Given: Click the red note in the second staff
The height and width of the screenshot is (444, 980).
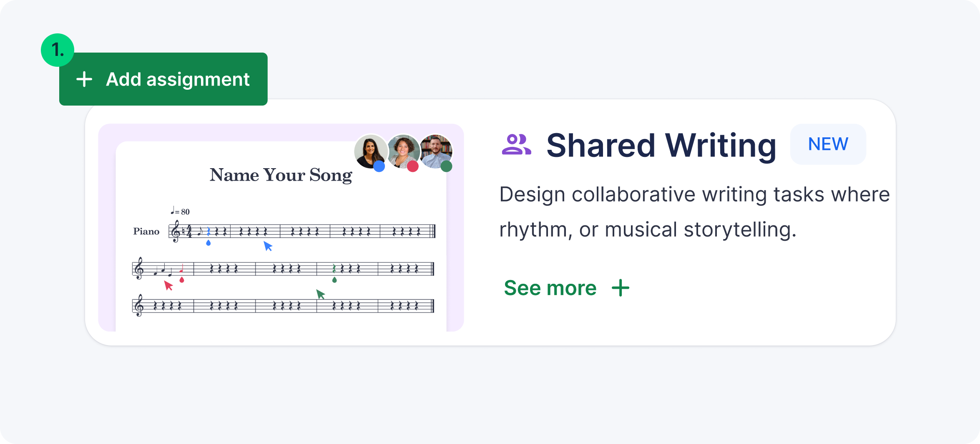Looking at the screenshot, I should (x=182, y=269).
